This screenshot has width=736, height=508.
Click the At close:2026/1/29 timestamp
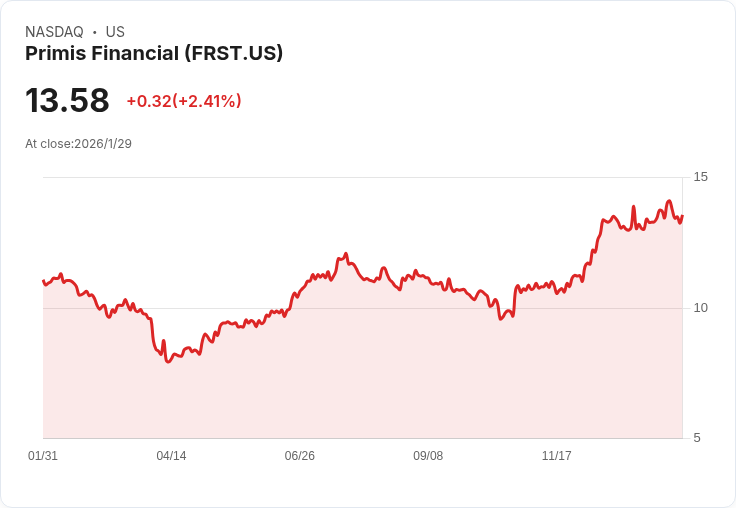[78, 143]
